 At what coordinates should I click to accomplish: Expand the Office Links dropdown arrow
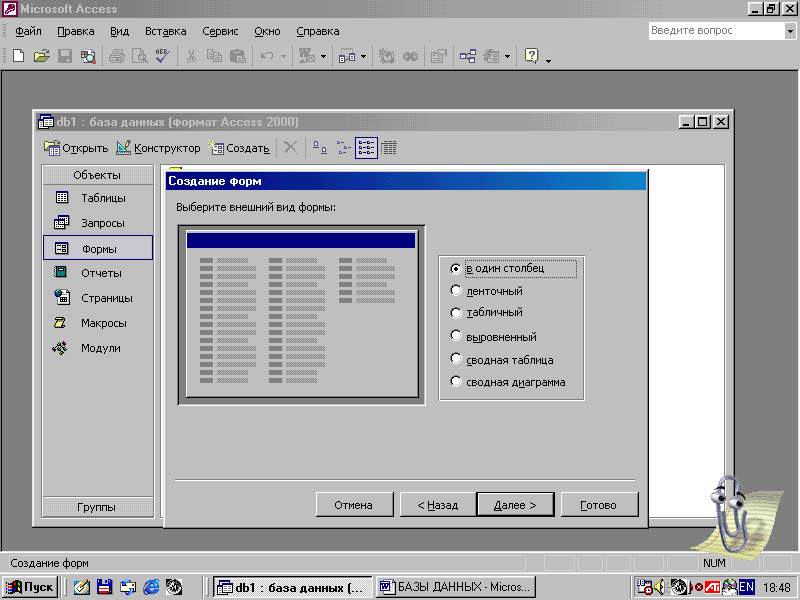323,56
